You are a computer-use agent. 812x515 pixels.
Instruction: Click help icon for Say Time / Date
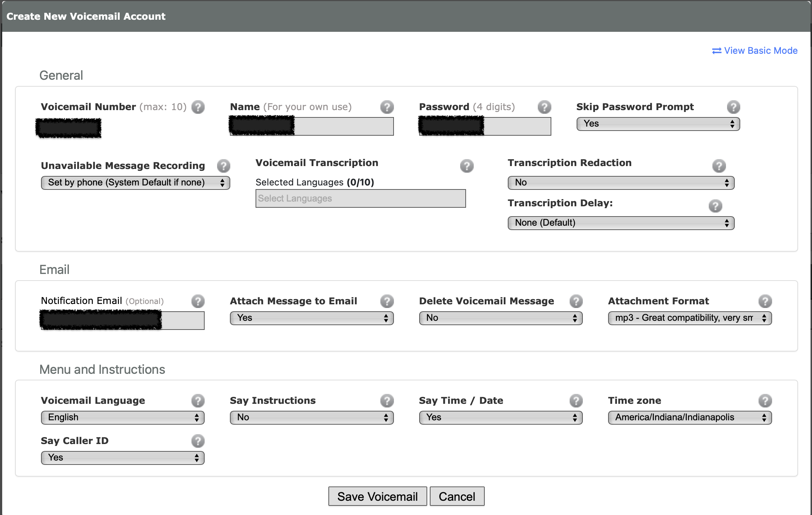point(576,401)
